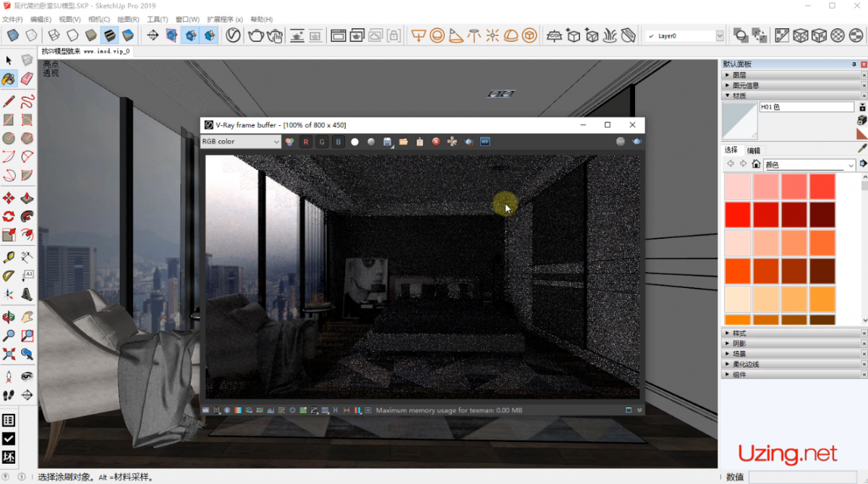Open the 编辑(E) menu

(x=41, y=20)
